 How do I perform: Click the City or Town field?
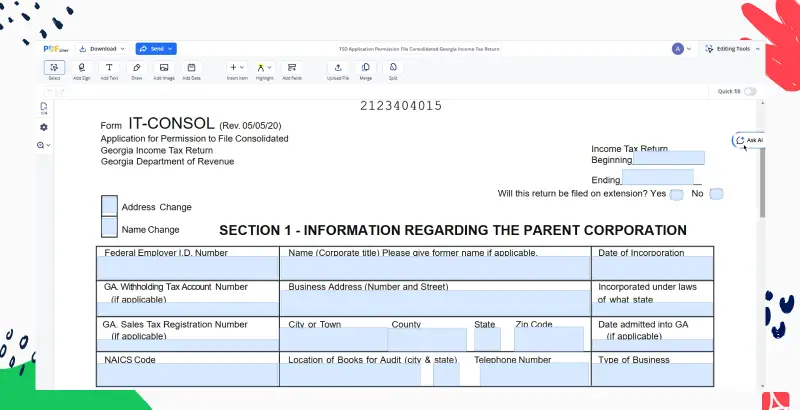click(x=334, y=339)
